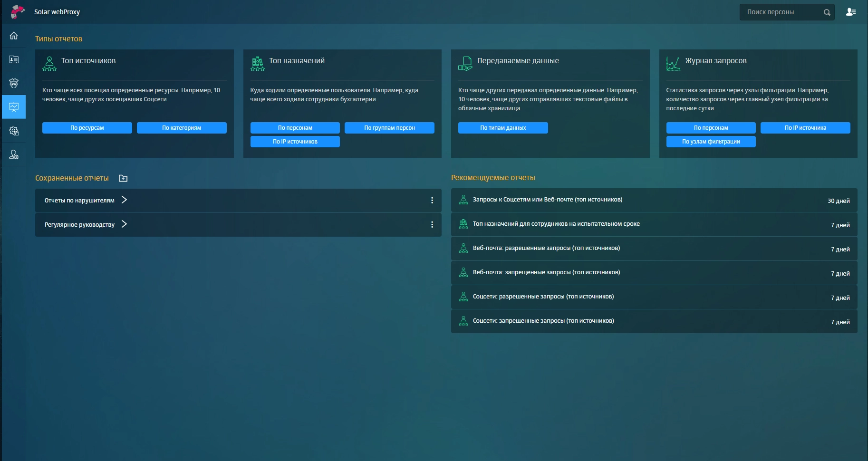The image size is (868, 461).
Task: Open options menu for Регулярное руководству
Action: [x=432, y=225]
